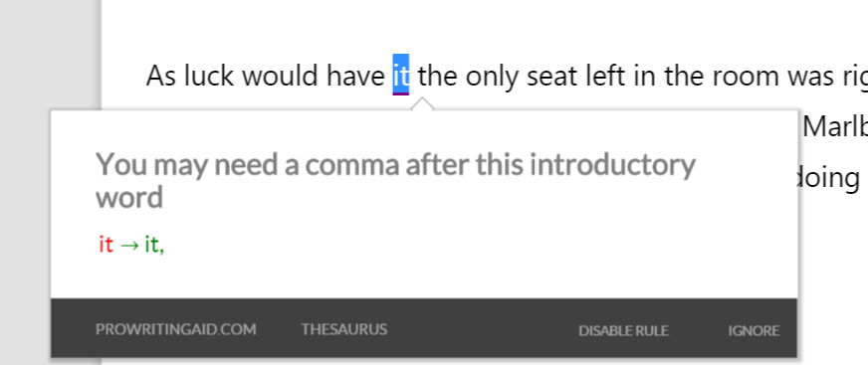
Task: Place cursor on the word "only"
Action: (492, 78)
